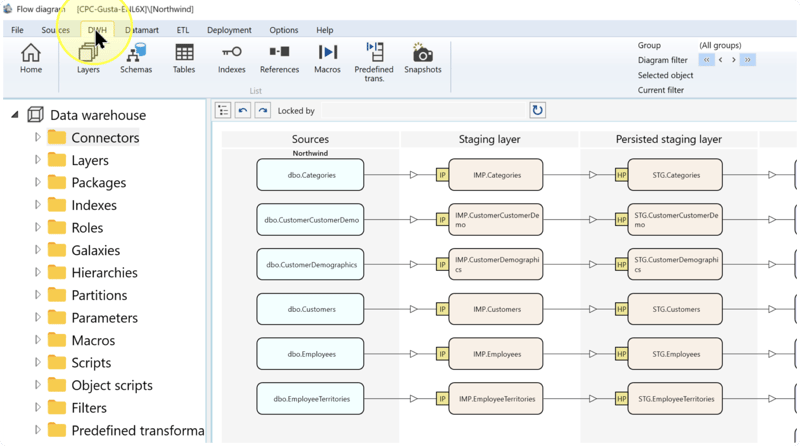Open the ETL menu tab
Viewport: 800px width, 446px height.
(183, 30)
